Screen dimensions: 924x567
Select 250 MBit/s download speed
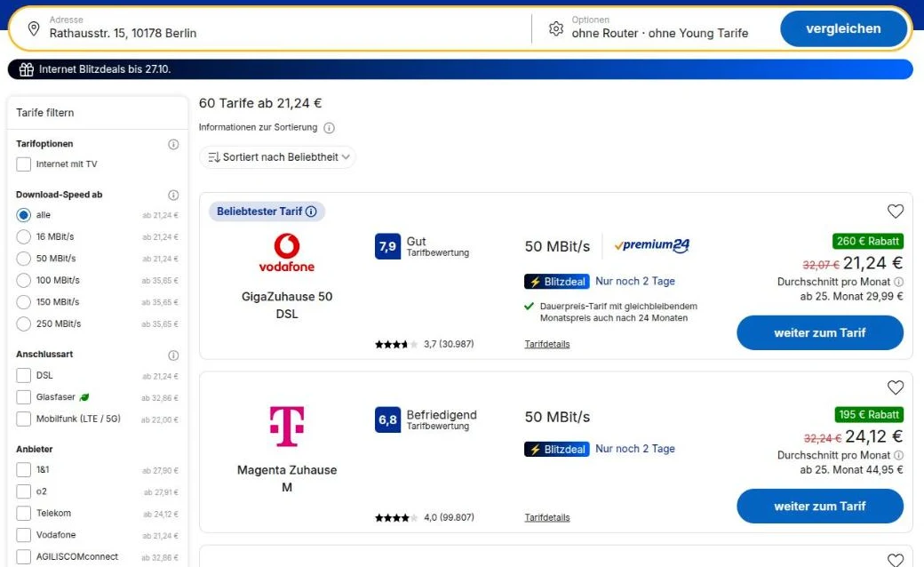[24, 323]
